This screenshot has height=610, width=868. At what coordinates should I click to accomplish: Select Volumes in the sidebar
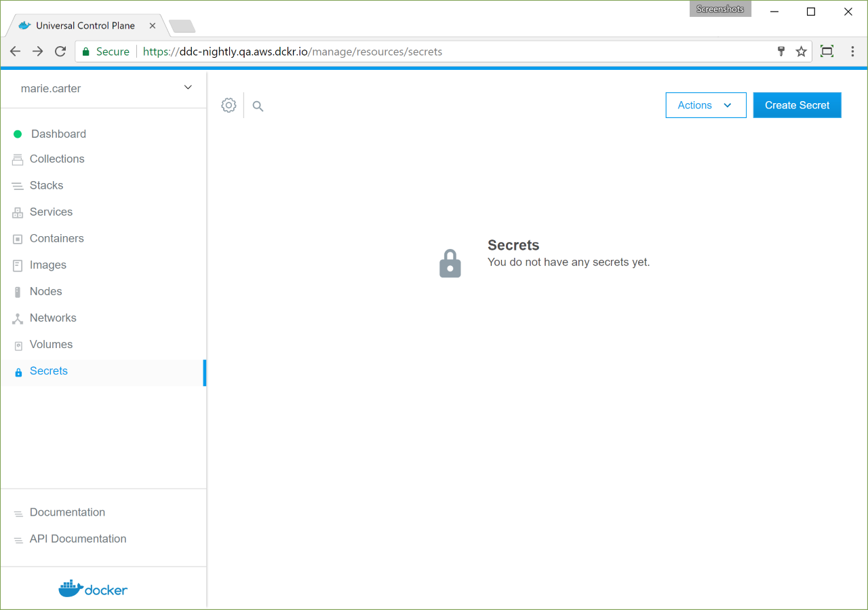[x=51, y=344]
